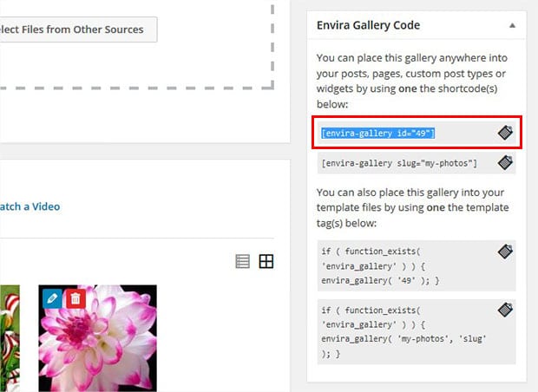This screenshot has height=392, width=538.
Task: Select the pink dahlia flower thumbnail
Action: click(x=98, y=338)
